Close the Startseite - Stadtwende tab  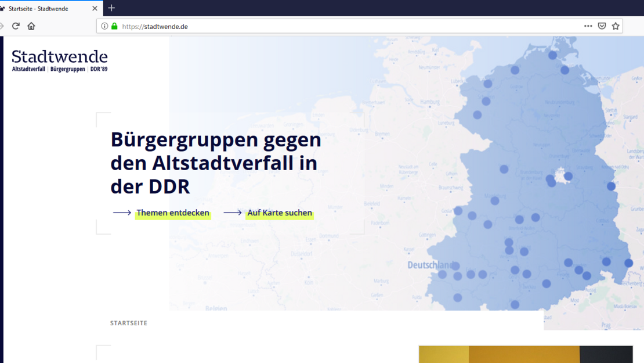click(x=95, y=9)
